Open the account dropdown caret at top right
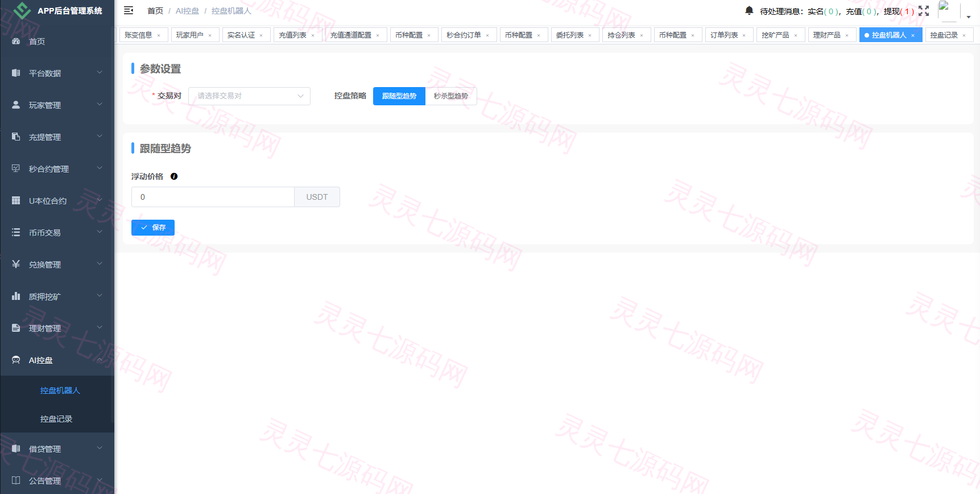 (969, 17)
